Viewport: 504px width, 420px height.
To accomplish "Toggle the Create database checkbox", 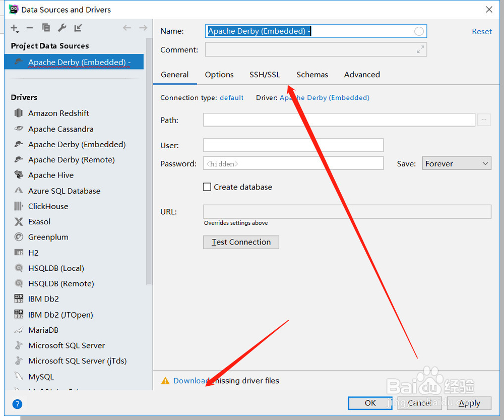I will pos(207,187).
